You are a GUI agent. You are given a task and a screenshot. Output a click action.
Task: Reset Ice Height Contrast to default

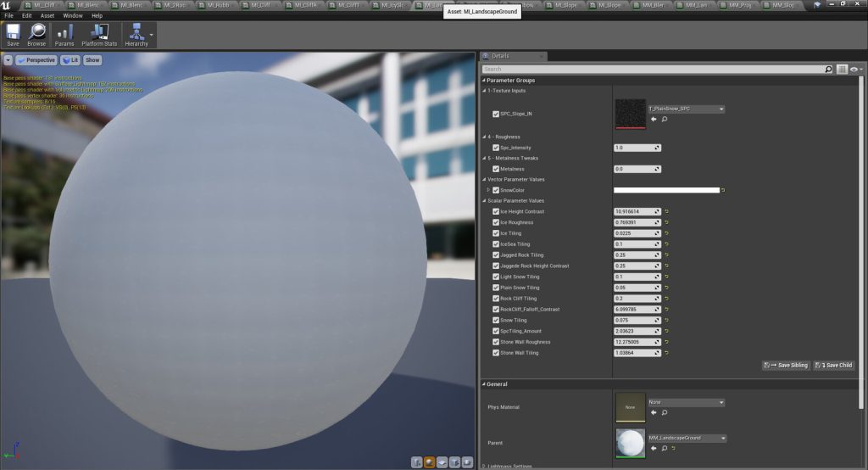pos(667,211)
